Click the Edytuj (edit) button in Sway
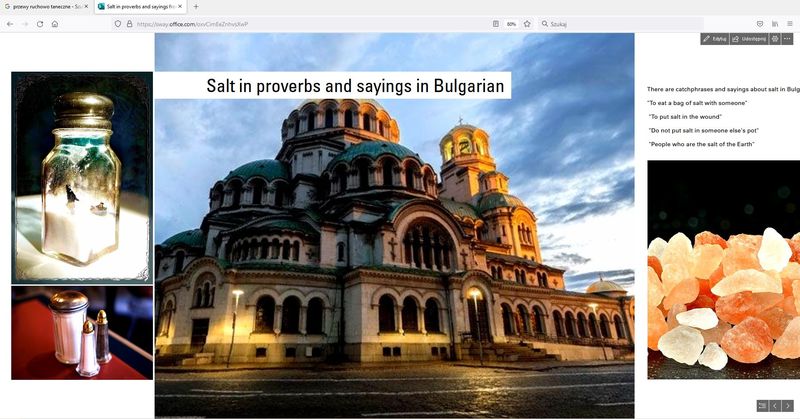800x419 pixels. tap(714, 39)
